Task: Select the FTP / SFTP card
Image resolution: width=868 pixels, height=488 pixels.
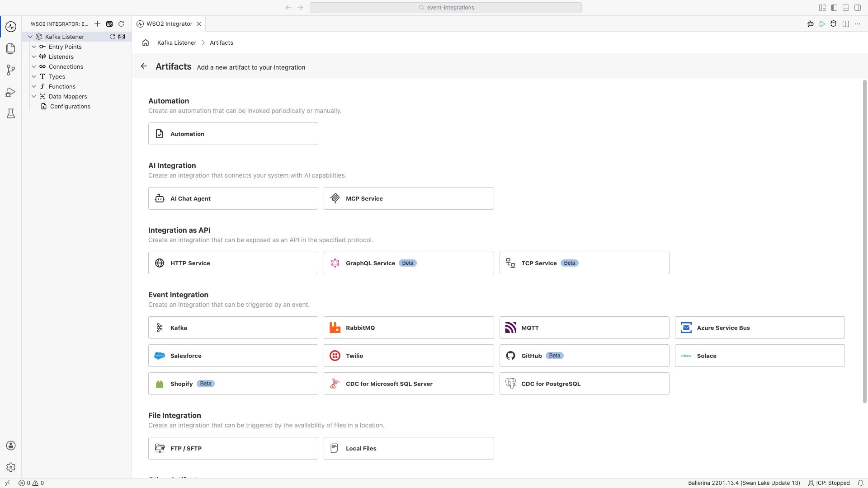Action: point(233,448)
